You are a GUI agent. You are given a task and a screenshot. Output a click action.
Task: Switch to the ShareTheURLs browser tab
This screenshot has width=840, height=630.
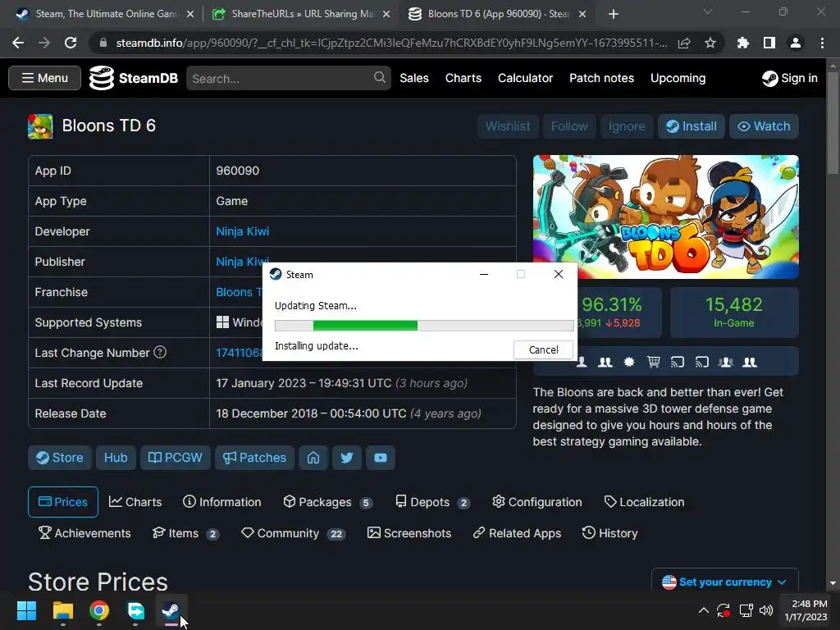pos(301,14)
